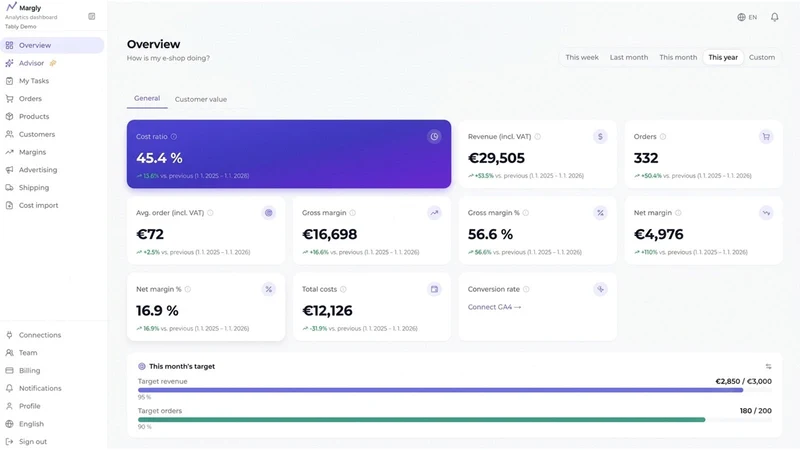
Task: Click the Net margin % percent icon
Action: point(268,289)
